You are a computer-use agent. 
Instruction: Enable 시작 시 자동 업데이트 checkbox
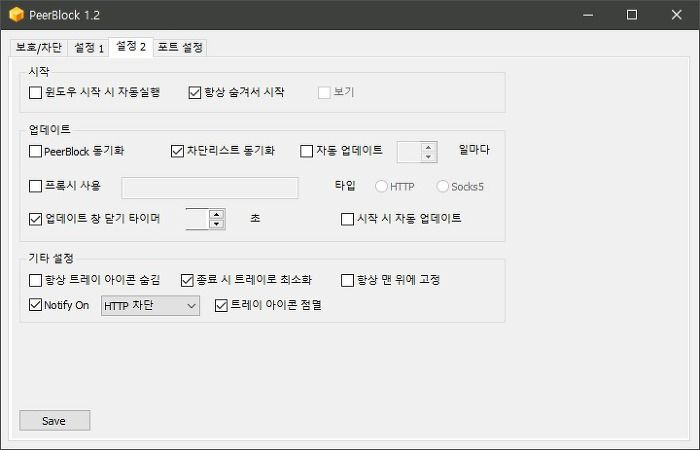(347, 219)
